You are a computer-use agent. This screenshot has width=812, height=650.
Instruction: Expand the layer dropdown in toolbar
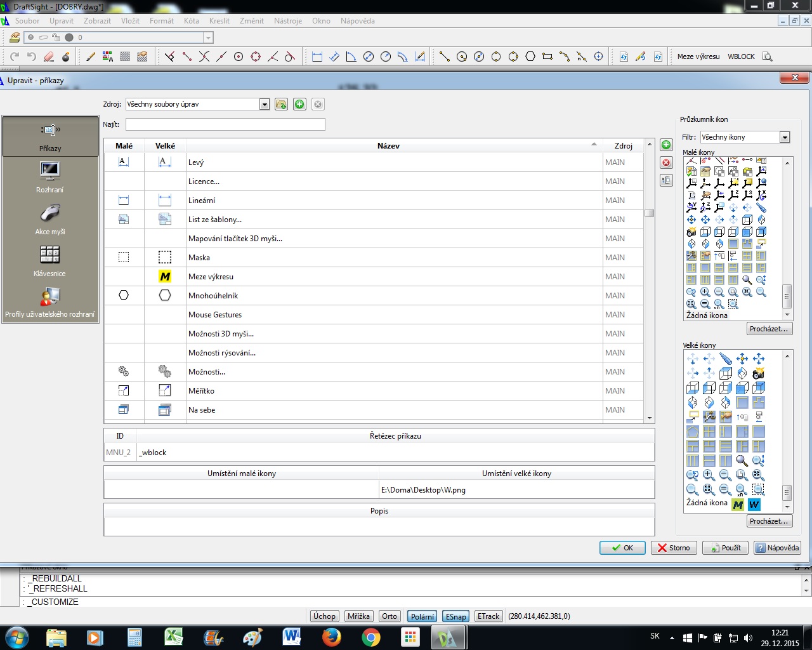tap(207, 37)
